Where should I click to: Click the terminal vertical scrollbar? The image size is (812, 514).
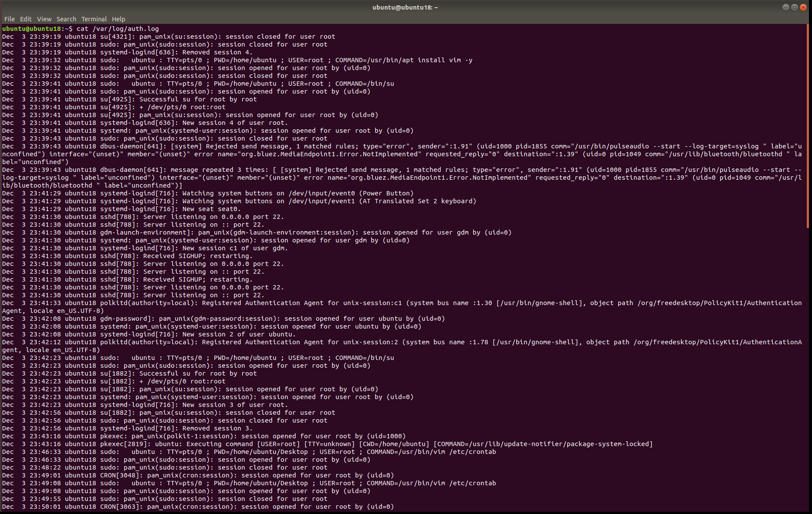(808, 126)
